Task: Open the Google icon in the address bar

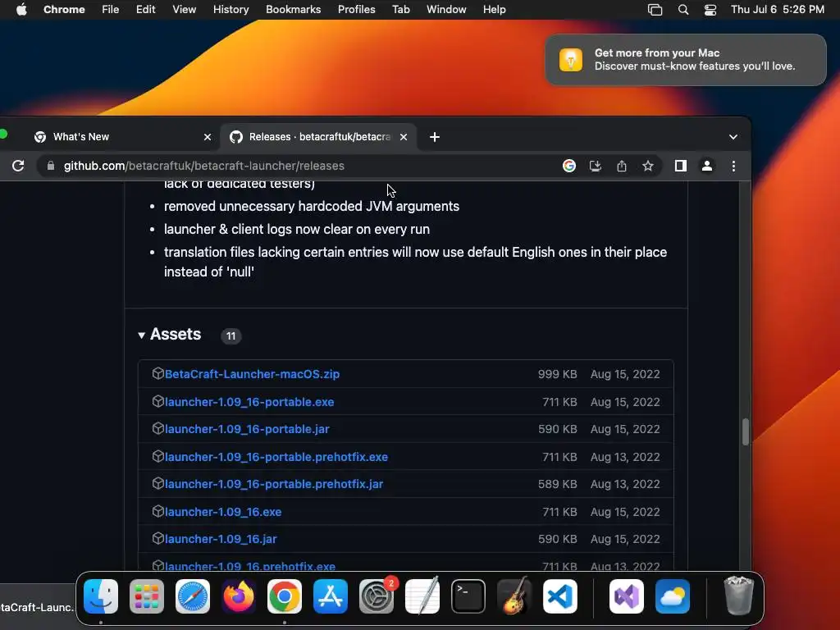Action: (569, 166)
